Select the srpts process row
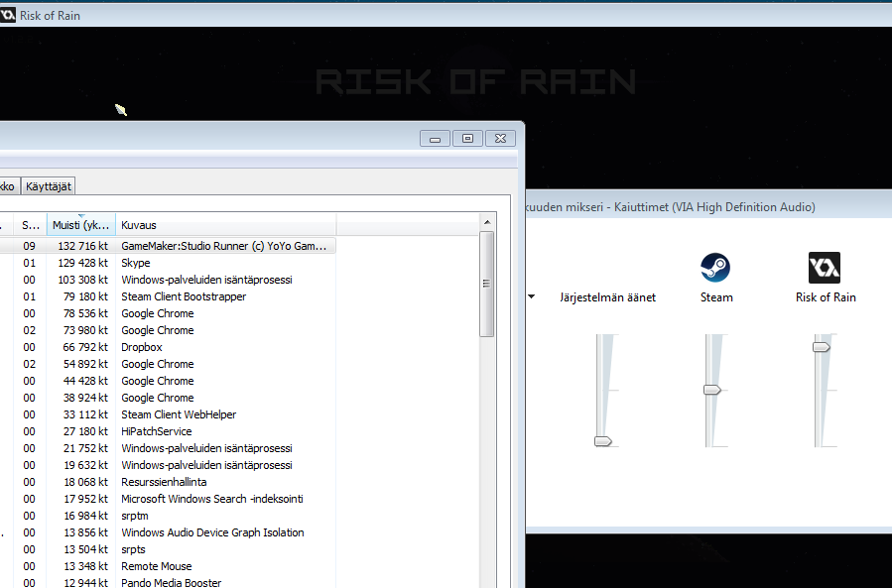892x588 pixels. click(168, 549)
